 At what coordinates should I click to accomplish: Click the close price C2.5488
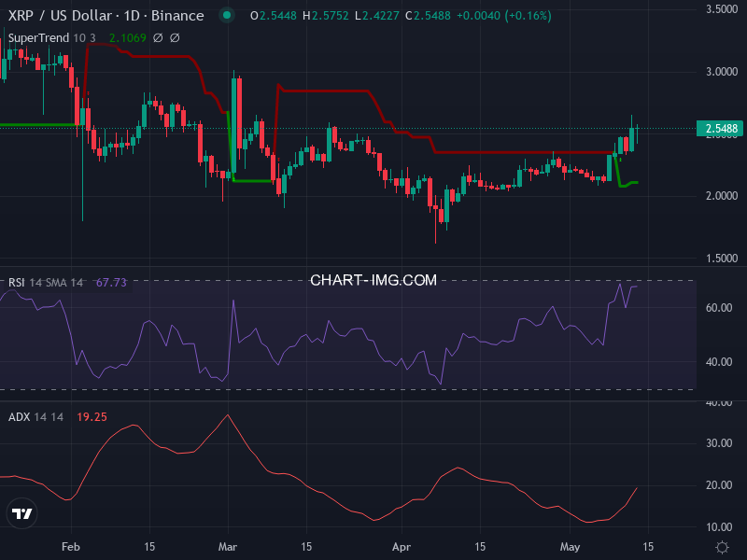pos(428,16)
